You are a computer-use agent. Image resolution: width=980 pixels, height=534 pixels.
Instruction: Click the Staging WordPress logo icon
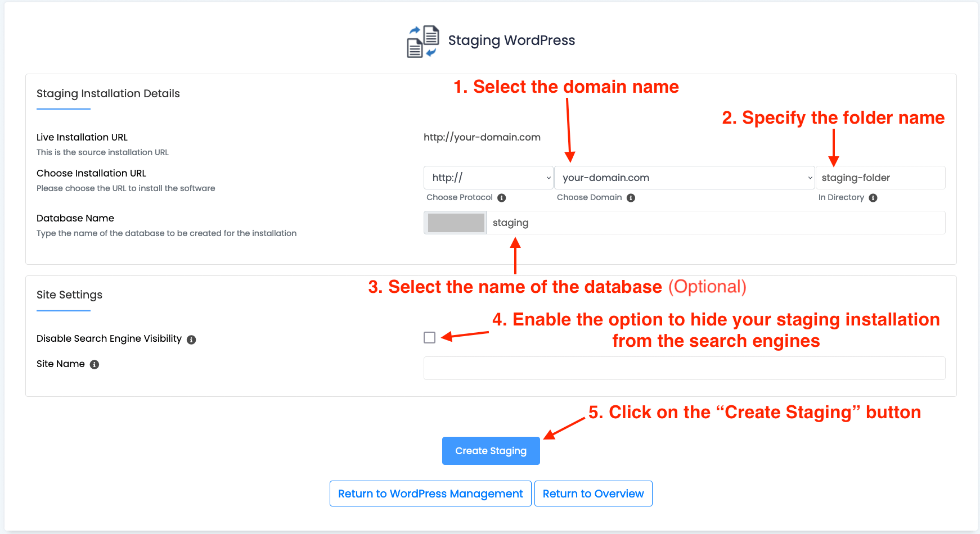(422, 40)
